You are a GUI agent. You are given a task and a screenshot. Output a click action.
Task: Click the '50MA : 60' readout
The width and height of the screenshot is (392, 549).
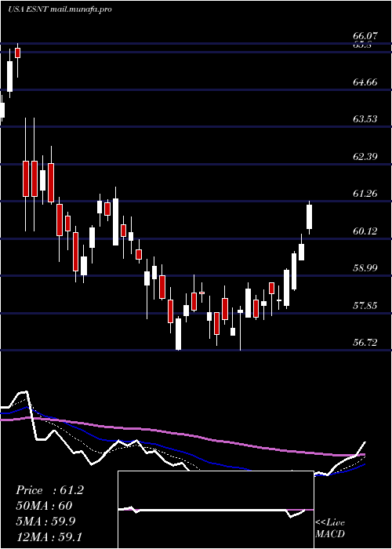point(44,506)
